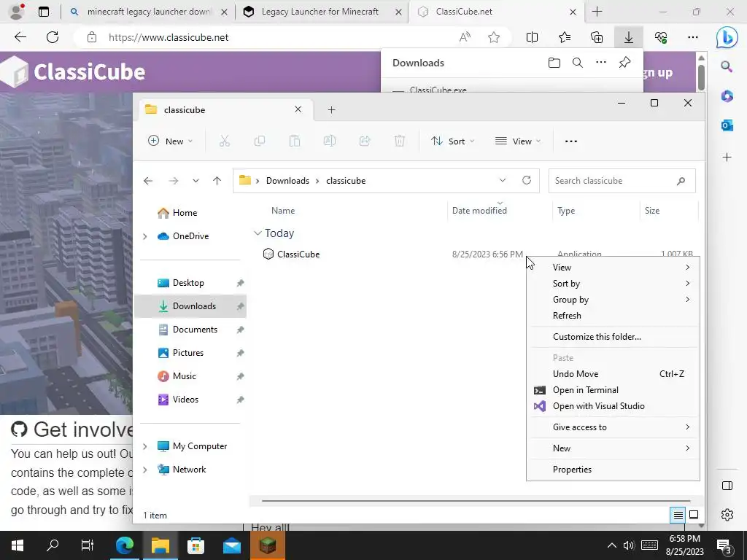Open the See more ellipsis in Explorer toolbar

point(570,141)
